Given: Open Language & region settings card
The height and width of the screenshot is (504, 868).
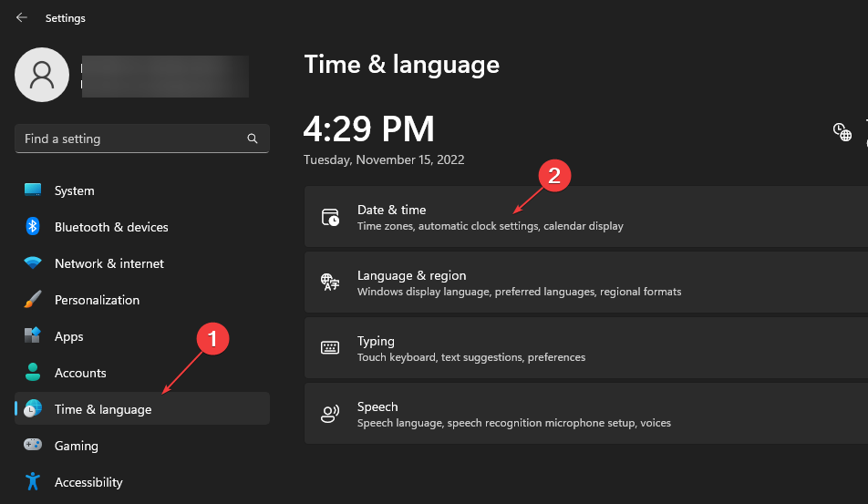Looking at the screenshot, I should click(x=586, y=283).
